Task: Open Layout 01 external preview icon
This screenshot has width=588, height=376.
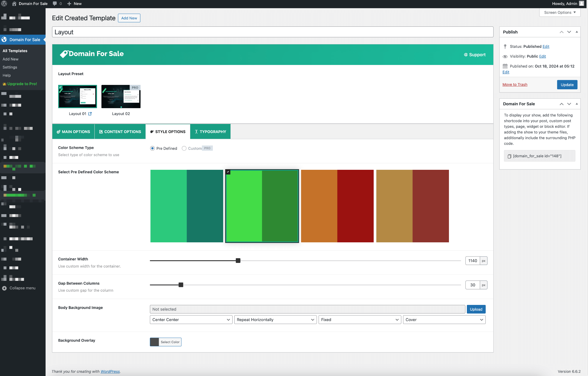Action: click(90, 114)
